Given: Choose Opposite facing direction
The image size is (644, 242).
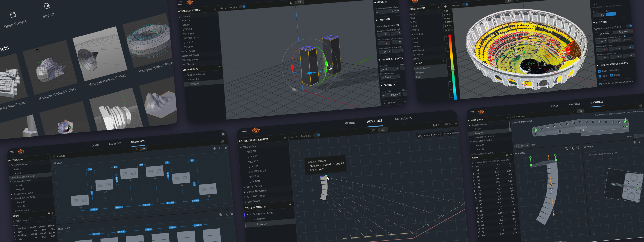Looking at the screenshot, I should point(627,40).
